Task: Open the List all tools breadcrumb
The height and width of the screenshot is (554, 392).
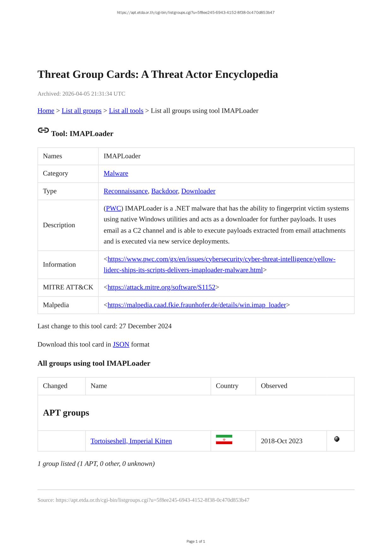Action: point(126,111)
